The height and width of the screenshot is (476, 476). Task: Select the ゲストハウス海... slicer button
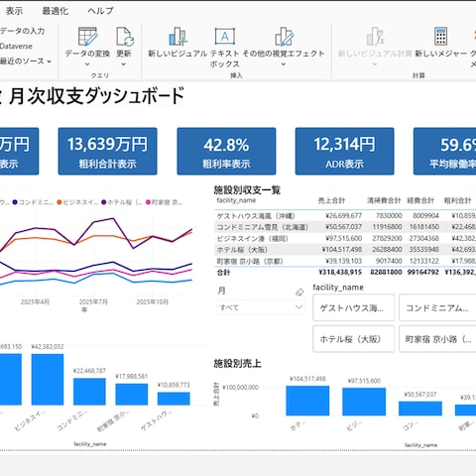tap(353, 307)
